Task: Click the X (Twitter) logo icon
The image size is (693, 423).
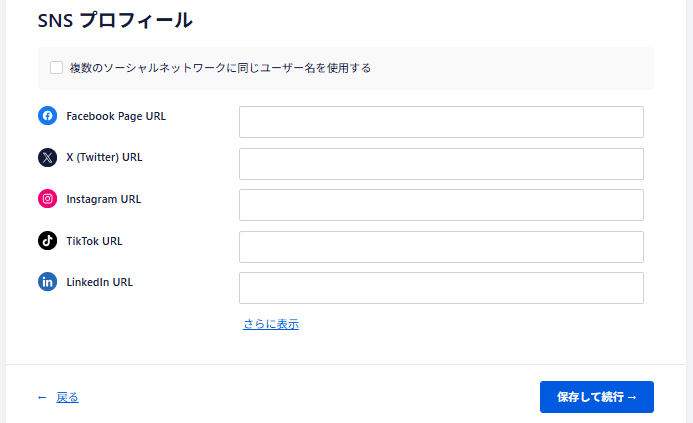Action: click(47, 157)
